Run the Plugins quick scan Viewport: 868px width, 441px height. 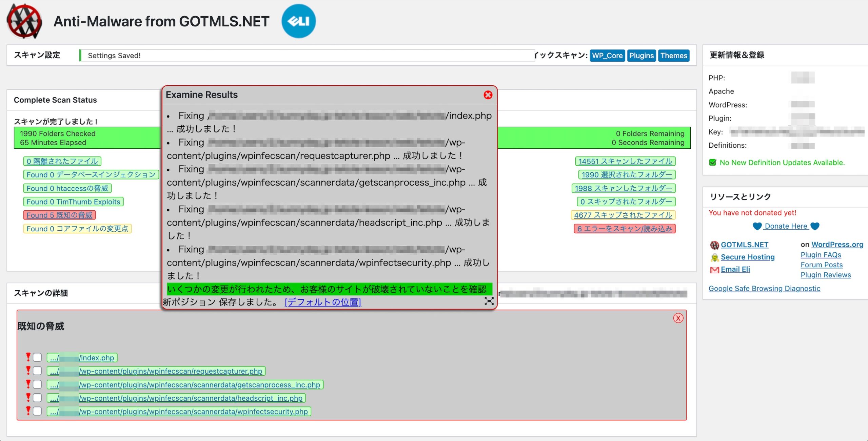point(642,56)
